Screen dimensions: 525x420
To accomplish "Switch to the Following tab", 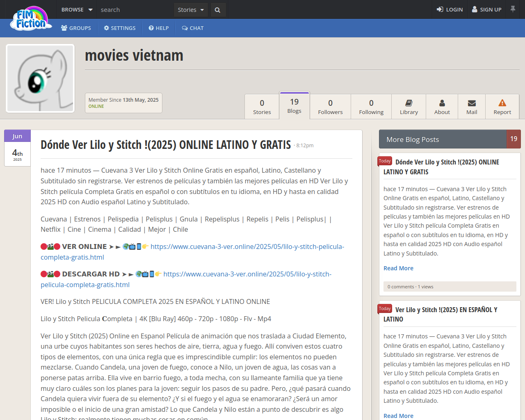I will click(x=371, y=107).
